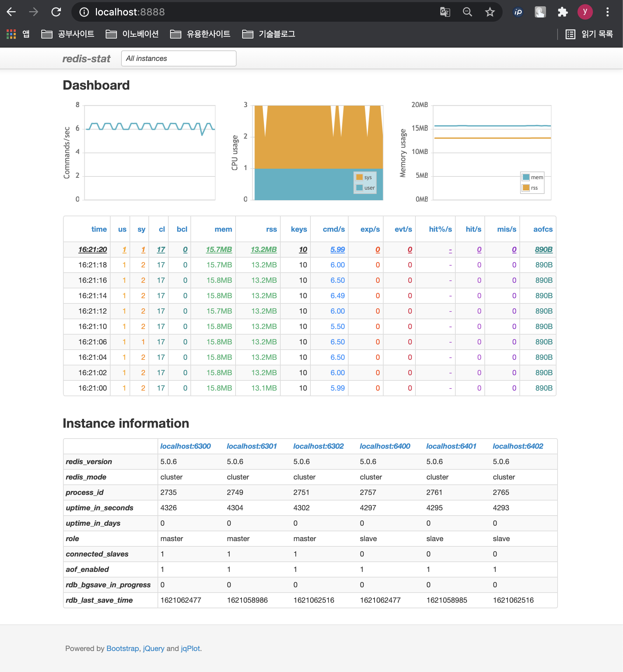View site information icon in address bar
The image size is (623, 672).
[84, 12]
